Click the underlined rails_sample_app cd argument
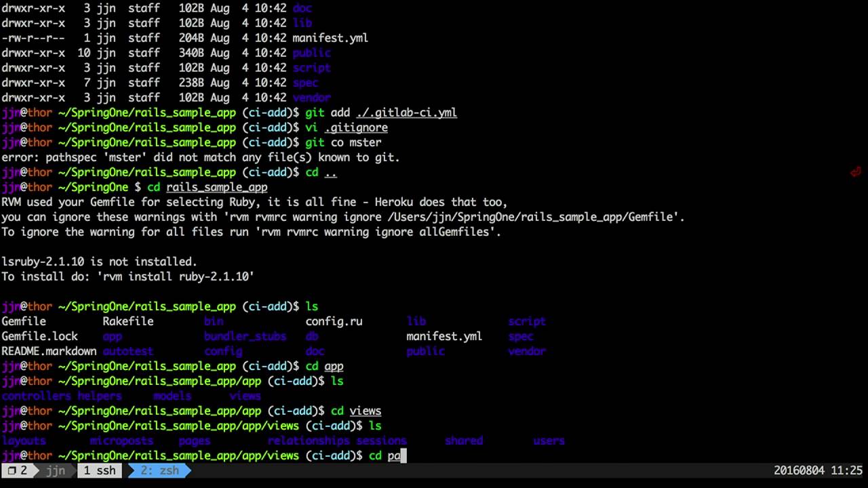Screen dimensions: 868x488 pyautogui.click(x=216, y=187)
